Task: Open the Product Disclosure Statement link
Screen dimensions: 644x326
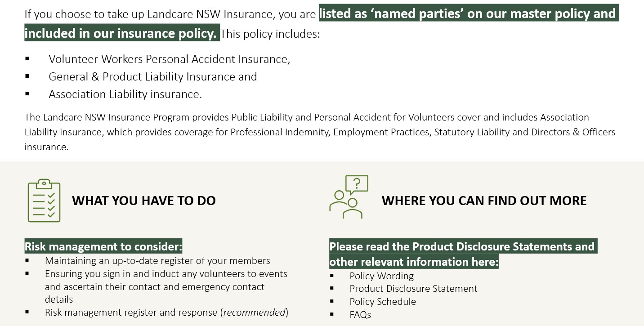Action: (x=413, y=289)
